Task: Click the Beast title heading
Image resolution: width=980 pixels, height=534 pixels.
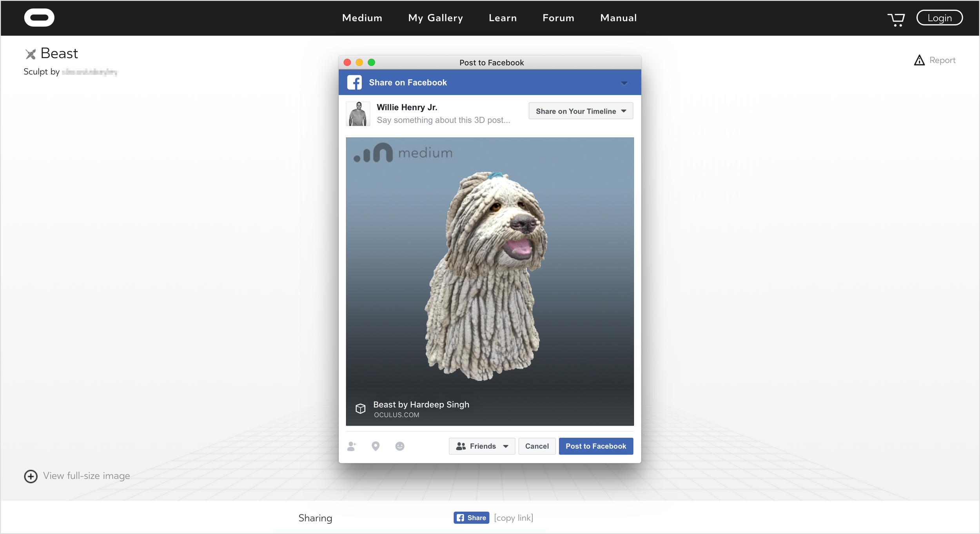Action: pos(59,53)
